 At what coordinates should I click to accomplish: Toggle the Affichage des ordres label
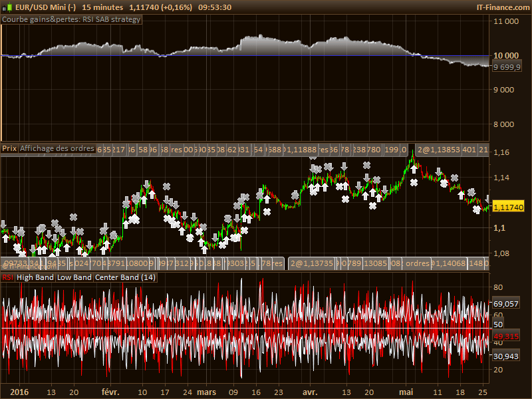click(57, 148)
